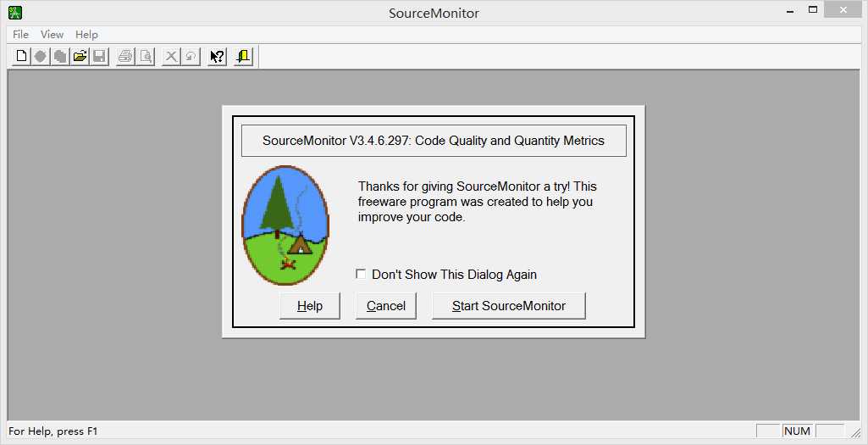
Task: Click the grayed multiple checkpoints icon
Action: point(60,56)
